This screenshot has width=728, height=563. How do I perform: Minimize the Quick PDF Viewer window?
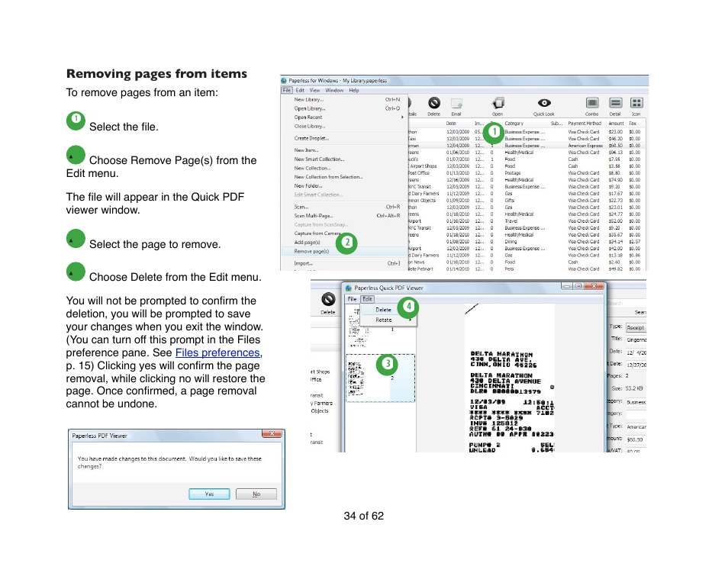(566, 286)
